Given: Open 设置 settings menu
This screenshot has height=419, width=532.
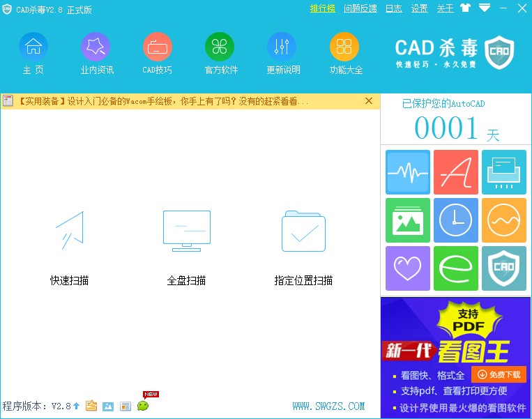Looking at the screenshot, I should (x=419, y=8).
